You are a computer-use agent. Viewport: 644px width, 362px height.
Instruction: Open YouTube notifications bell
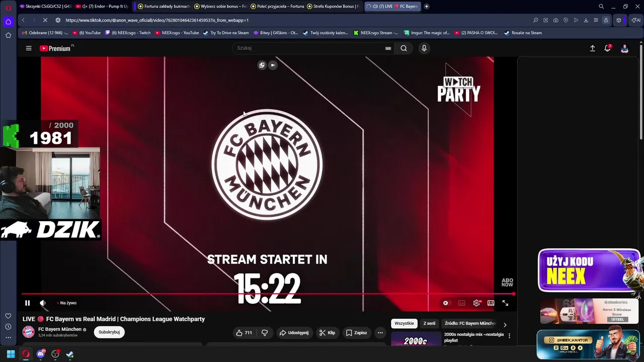click(608, 48)
